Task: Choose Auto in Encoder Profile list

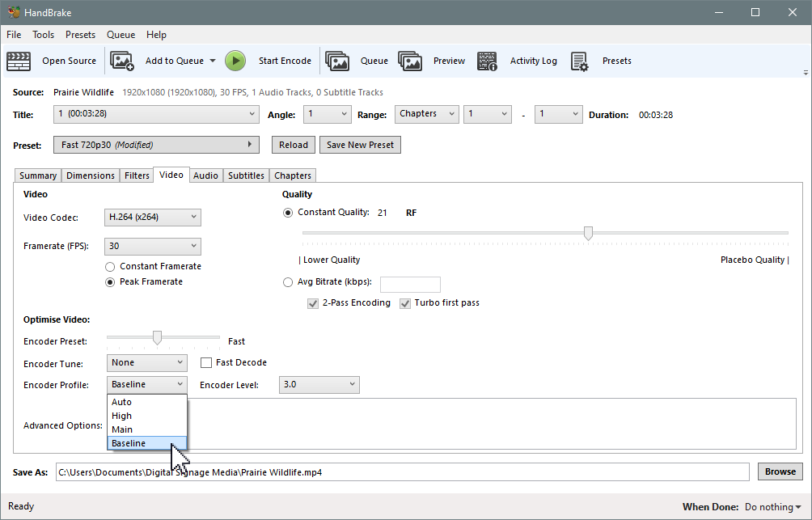Action: tap(147, 402)
